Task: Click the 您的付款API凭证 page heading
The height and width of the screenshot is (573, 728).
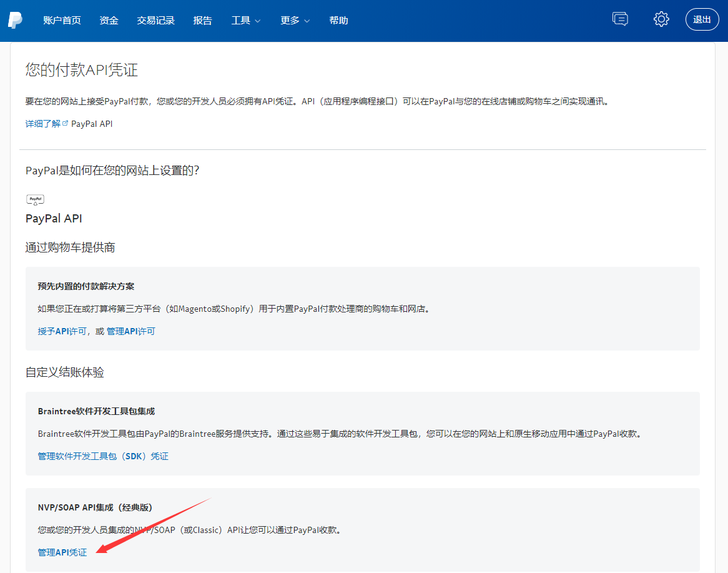Action: (82, 70)
